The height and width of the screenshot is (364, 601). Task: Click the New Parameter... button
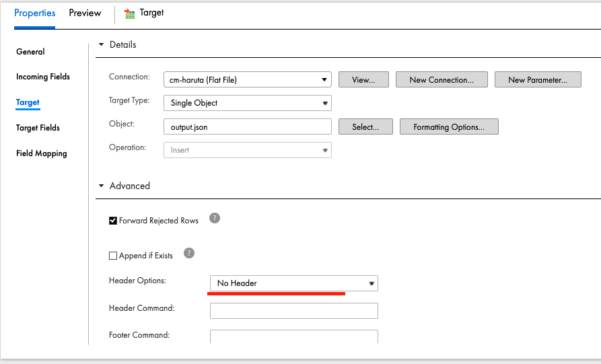click(538, 79)
